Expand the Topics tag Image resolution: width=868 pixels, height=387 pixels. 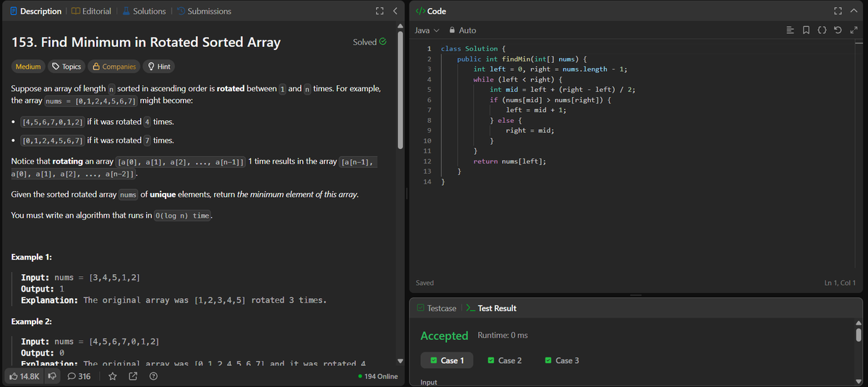coord(67,67)
